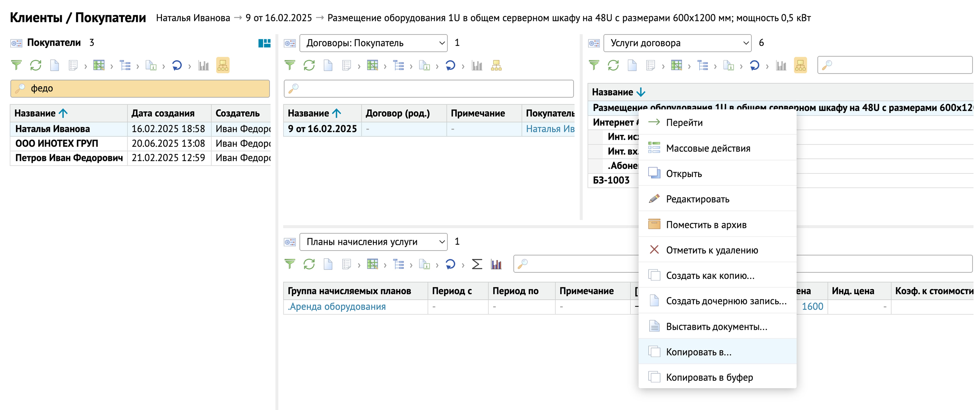Open filter in Услуги договора toolbar
The height and width of the screenshot is (410, 980).
click(x=594, y=65)
